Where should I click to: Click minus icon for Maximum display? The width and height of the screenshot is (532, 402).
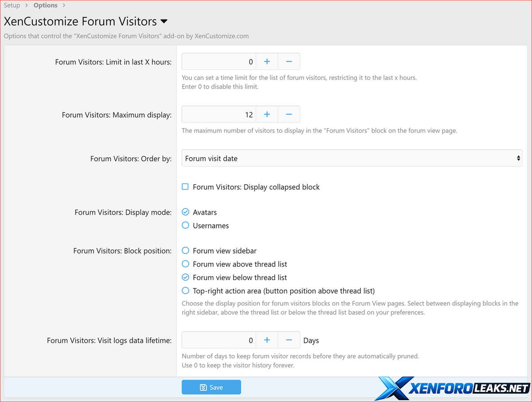(289, 114)
